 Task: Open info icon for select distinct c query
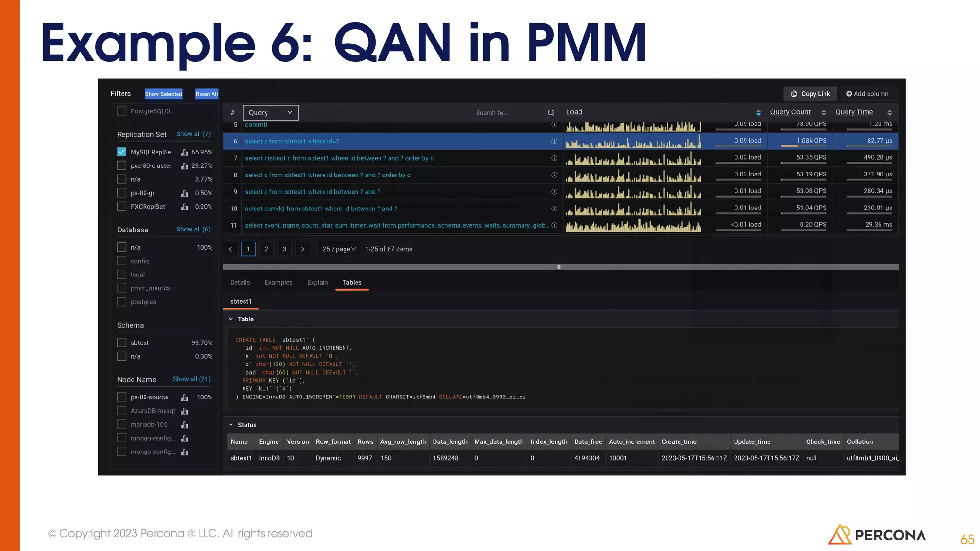(554, 158)
